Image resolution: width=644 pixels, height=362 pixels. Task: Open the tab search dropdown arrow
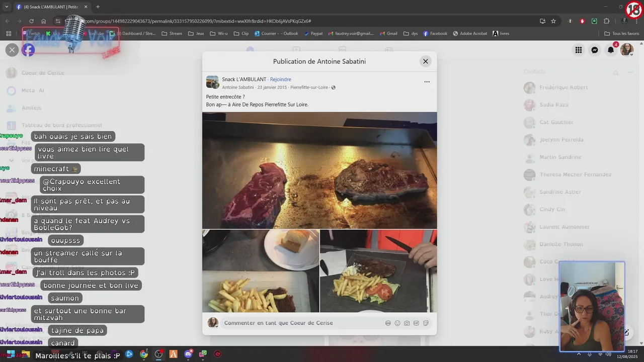6,7
